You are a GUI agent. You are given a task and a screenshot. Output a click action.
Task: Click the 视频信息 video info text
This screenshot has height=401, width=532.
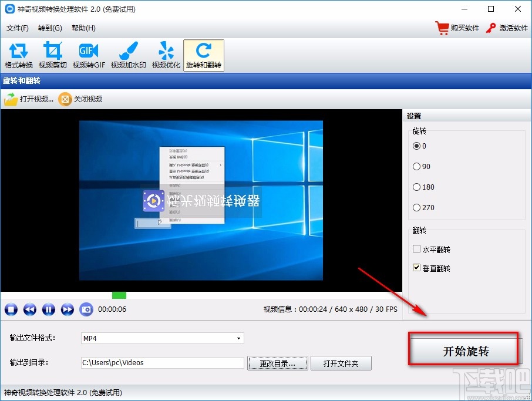click(331, 309)
